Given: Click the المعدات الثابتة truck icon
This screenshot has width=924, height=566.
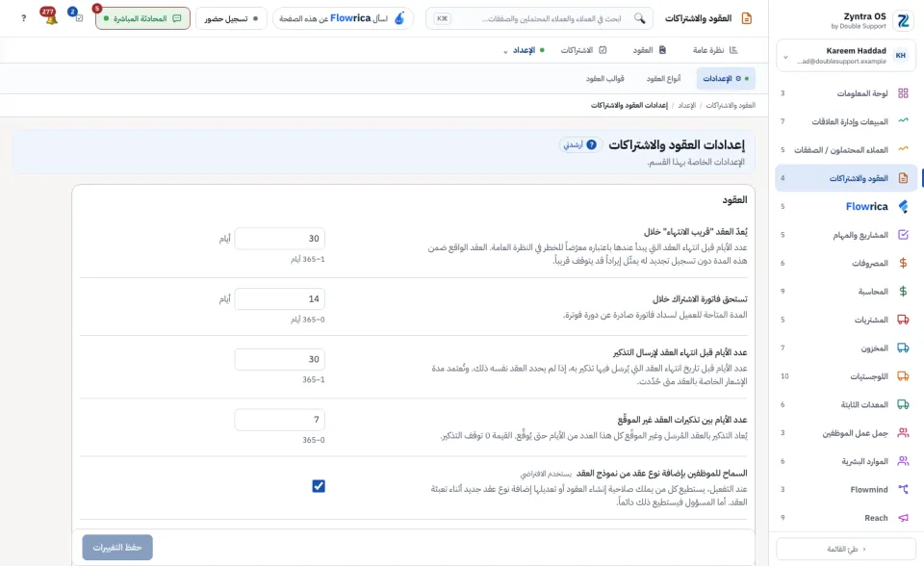Looking at the screenshot, I should [x=903, y=404].
